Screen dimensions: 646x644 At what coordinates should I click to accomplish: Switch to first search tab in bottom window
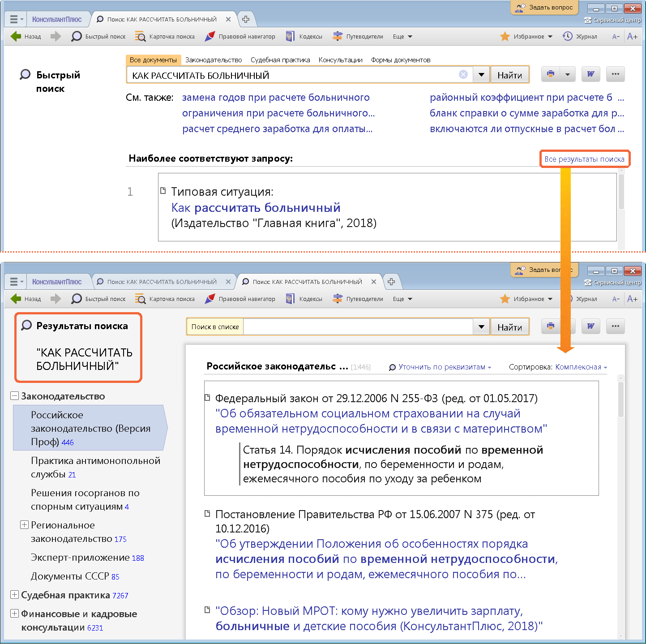[162, 282]
